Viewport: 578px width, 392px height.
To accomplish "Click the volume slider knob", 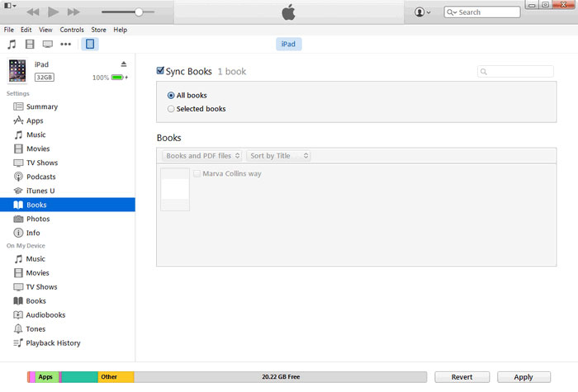I will (139, 12).
